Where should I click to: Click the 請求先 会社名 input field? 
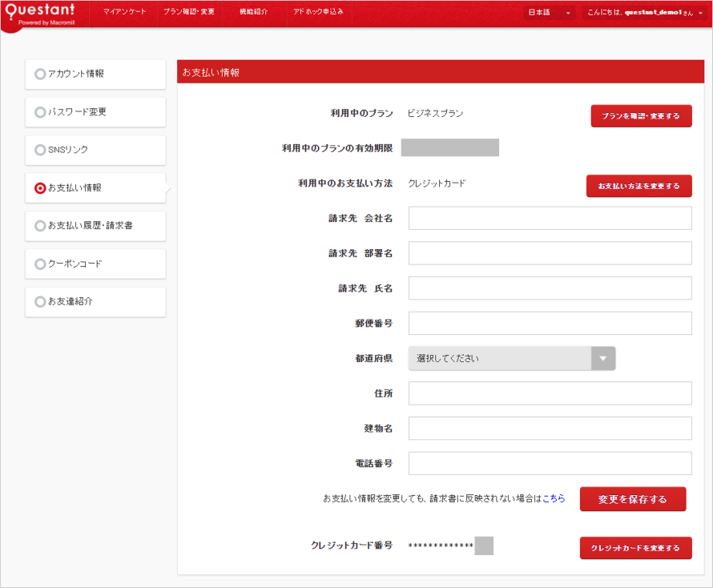[x=550, y=218]
